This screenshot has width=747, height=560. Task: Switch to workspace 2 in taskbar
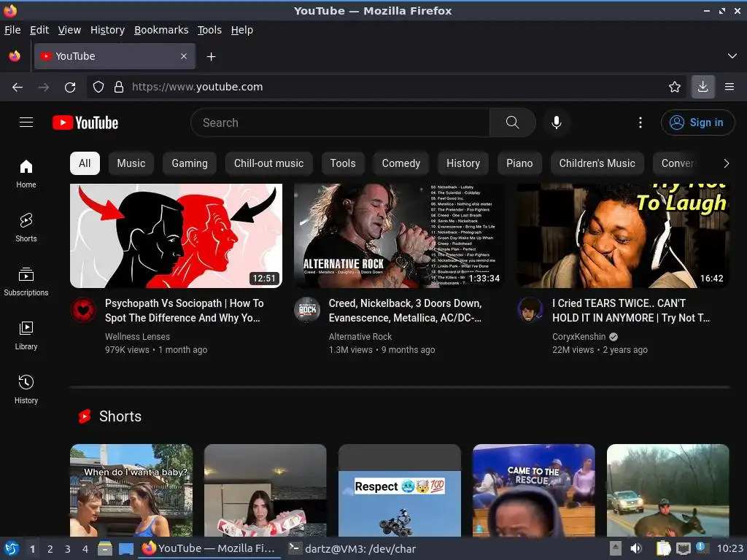(x=50, y=549)
